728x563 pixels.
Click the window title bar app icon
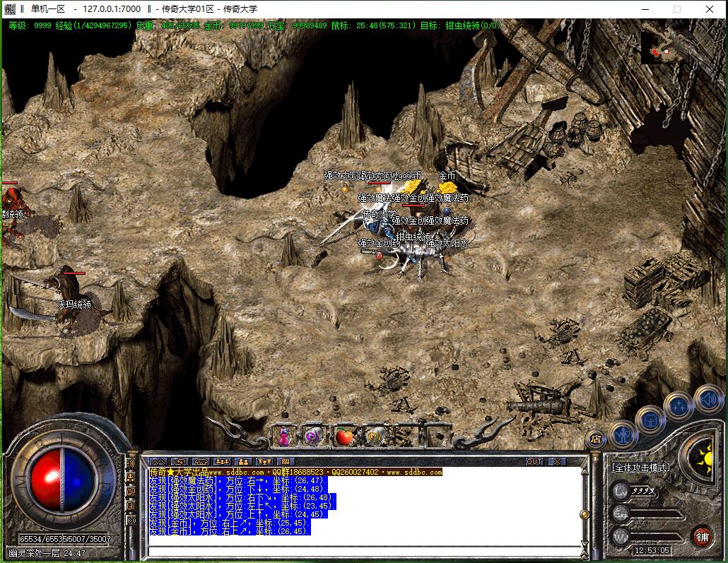[x=10, y=8]
